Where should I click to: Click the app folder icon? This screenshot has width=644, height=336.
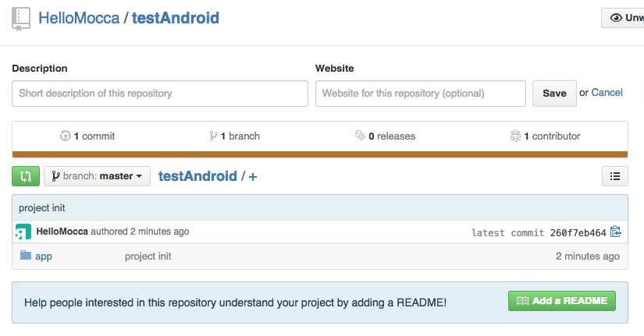(x=26, y=256)
